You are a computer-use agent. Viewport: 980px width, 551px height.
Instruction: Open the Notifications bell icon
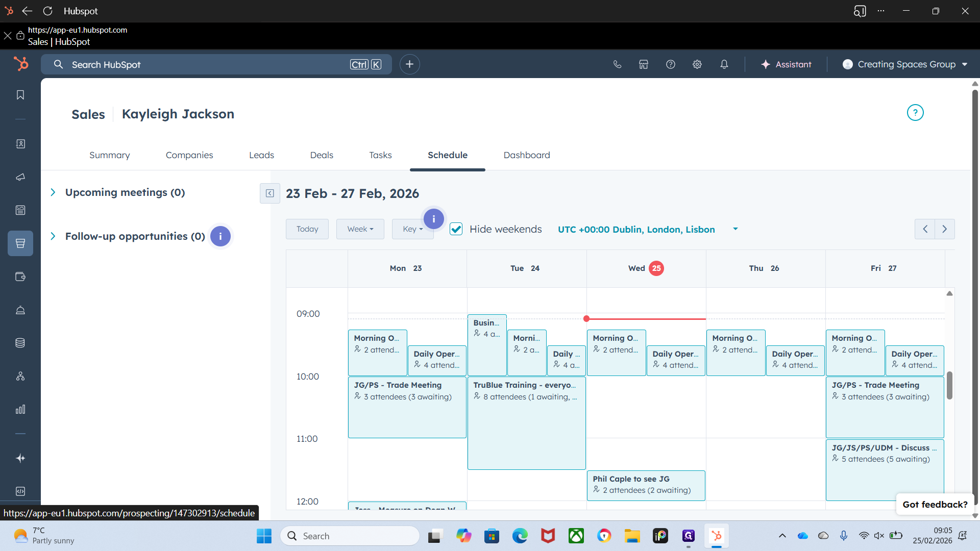pos(724,64)
